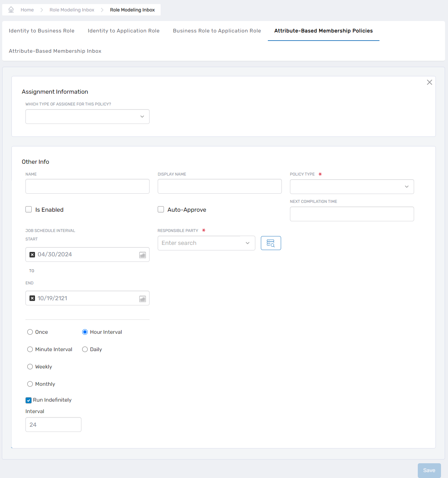
Task: Open the Policy Type dropdown
Action: 407,187
